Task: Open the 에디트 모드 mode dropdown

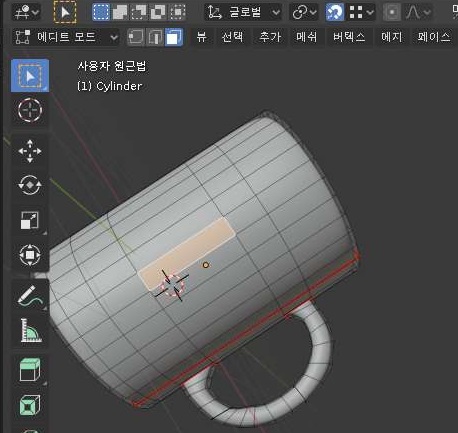Action: [x=66, y=37]
